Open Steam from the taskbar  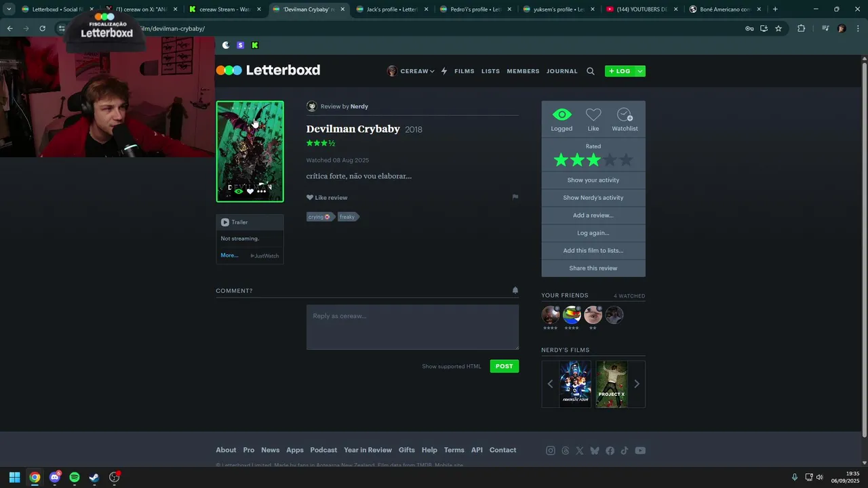point(94,477)
